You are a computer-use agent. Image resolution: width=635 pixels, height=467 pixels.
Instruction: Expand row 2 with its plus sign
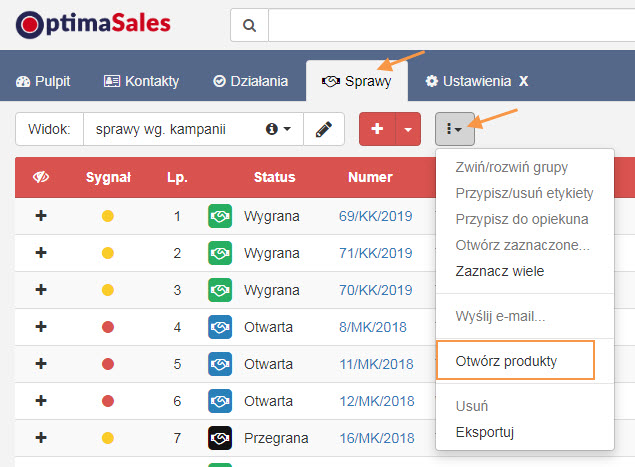coord(41,253)
